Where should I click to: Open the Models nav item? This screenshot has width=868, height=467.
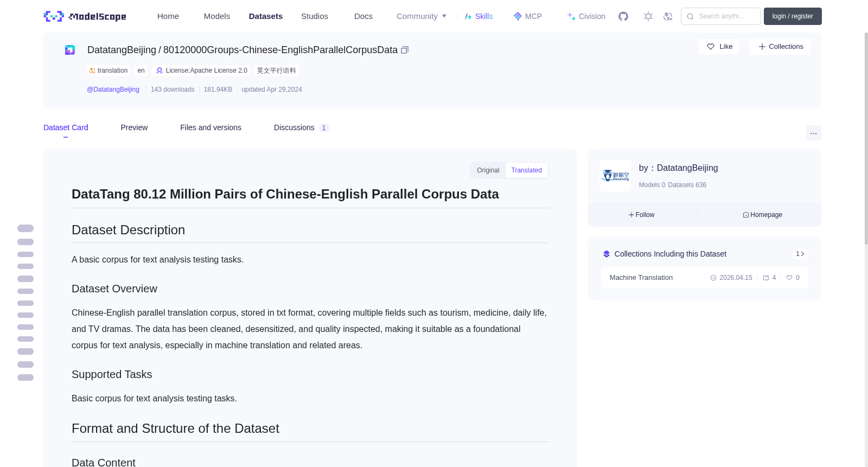217,16
